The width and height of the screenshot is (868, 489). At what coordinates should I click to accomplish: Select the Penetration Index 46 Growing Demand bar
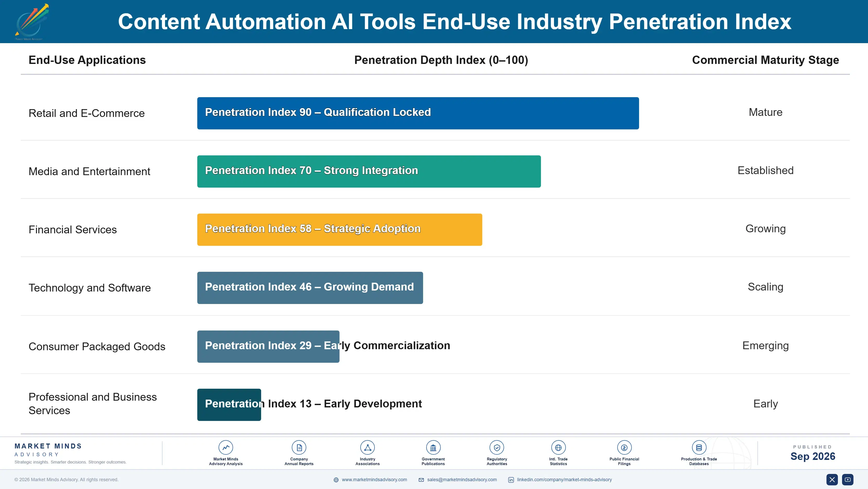pyautogui.click(x=310, y=288)
